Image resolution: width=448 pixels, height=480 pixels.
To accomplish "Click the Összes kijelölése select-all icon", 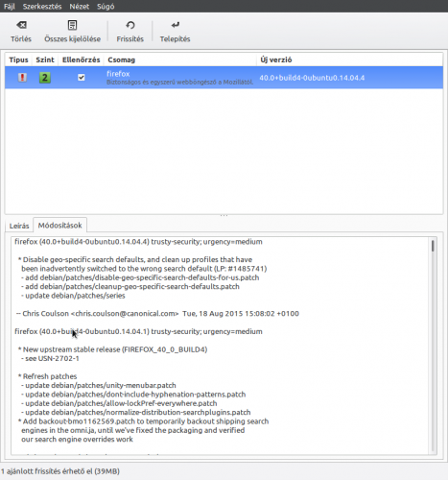I will (x=73, y=25).
